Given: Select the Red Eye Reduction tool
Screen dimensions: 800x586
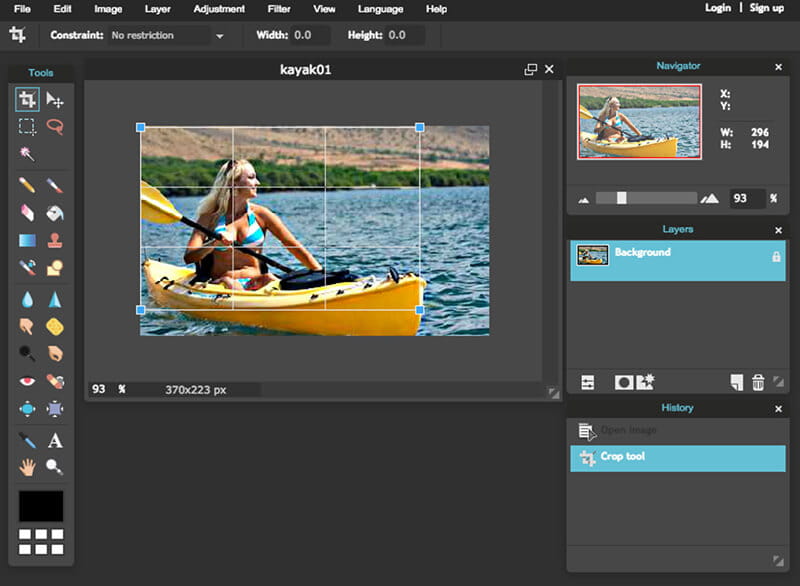Looking at the screenshot, I should pyautogui.click(x=27, y=381).
